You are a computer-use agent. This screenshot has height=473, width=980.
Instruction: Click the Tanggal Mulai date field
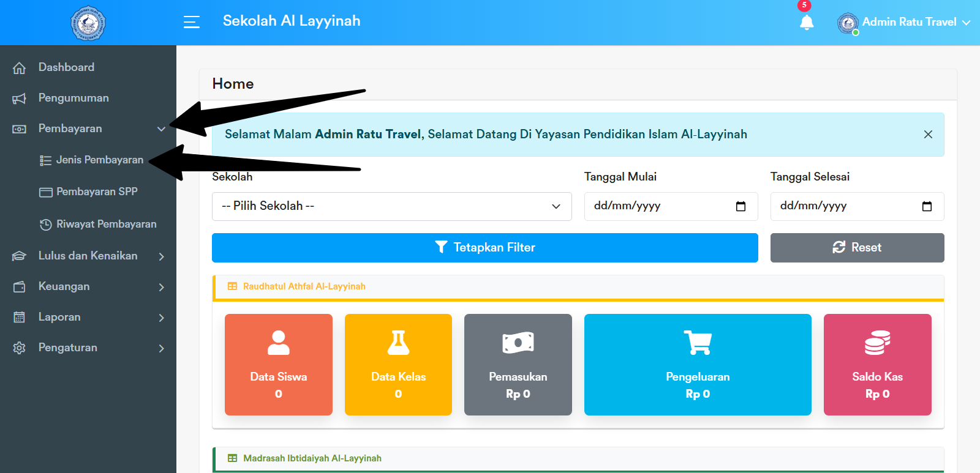click(x=671, y=206)
